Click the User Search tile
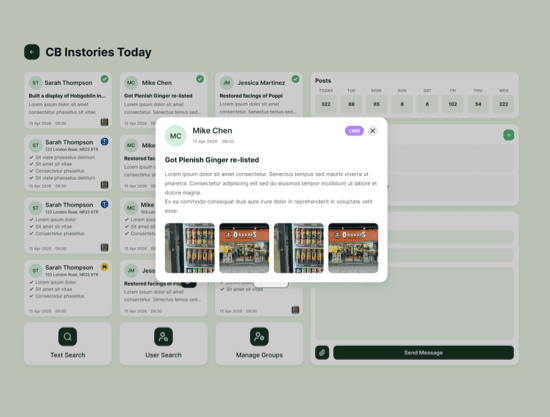Image resolution: width=550 pixels, height=417 pixels. tap(163, 344)
